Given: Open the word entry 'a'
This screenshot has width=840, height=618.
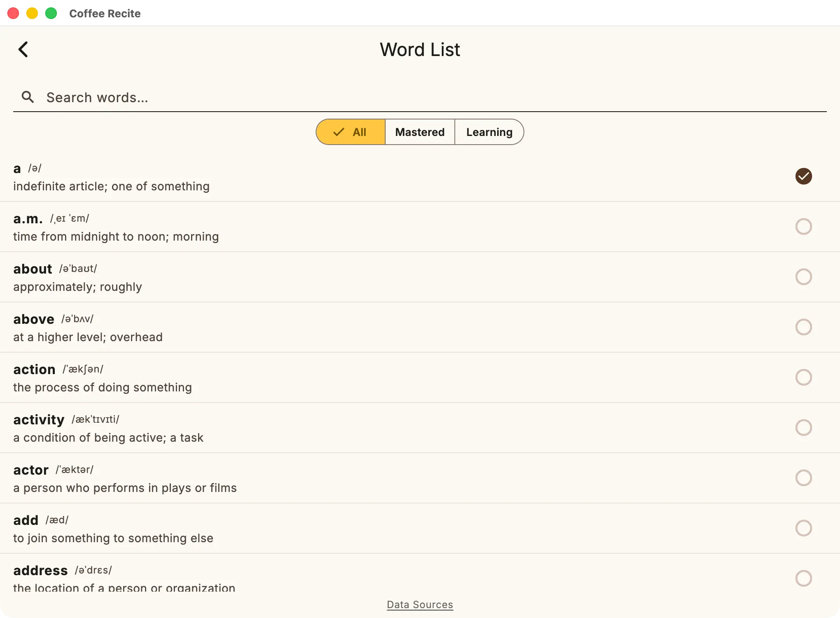Looking at the screenshot, I should [420, 176].
